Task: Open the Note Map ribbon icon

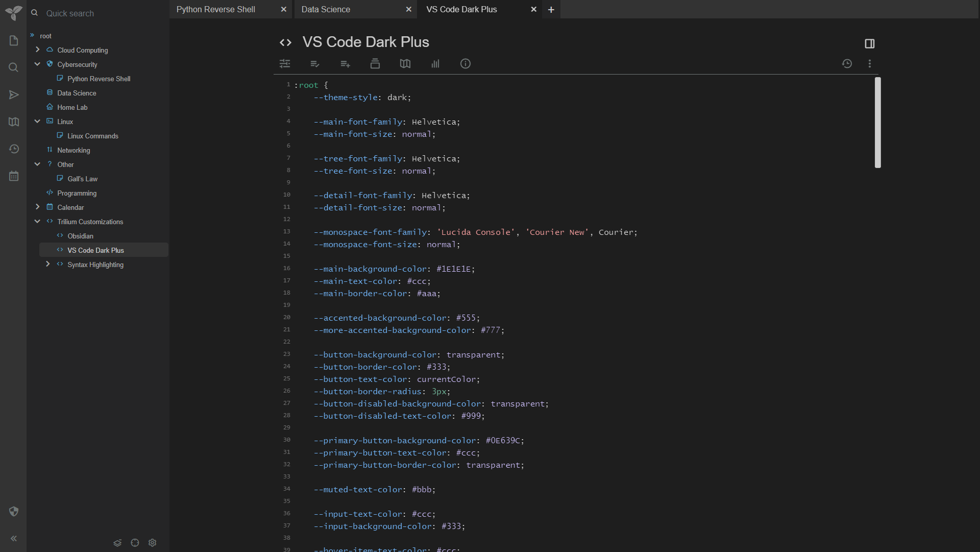Action: (x=405, y=64)
